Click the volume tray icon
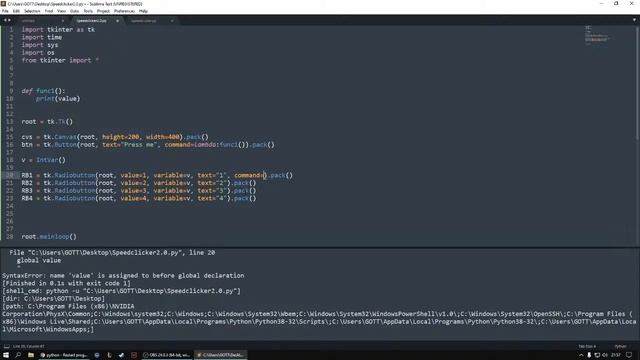This screenshot has width=640, height=360. click(x=604, y=355)
